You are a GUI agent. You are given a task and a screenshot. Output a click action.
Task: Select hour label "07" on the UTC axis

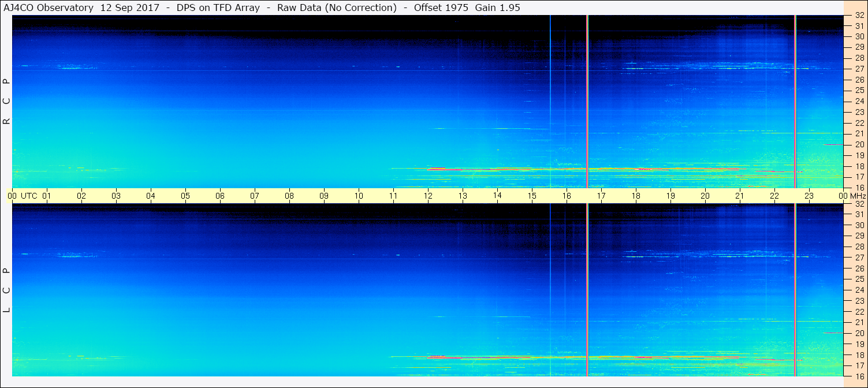pyautogui.click(x=255, y=196)
